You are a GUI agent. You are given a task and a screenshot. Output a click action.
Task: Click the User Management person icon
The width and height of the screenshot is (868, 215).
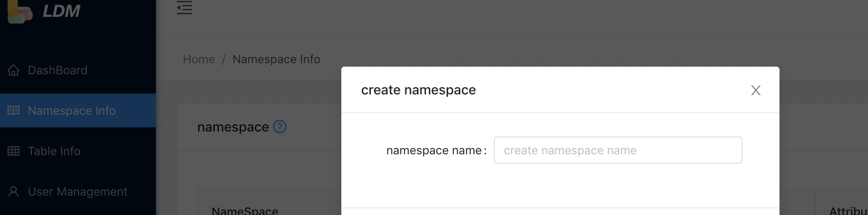[x=13, y=191]
